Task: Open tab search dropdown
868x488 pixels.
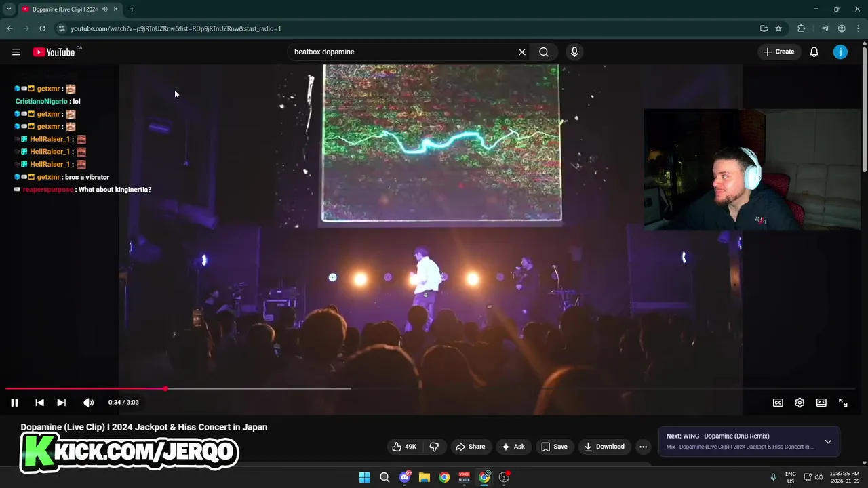Action: coord(9,9)
